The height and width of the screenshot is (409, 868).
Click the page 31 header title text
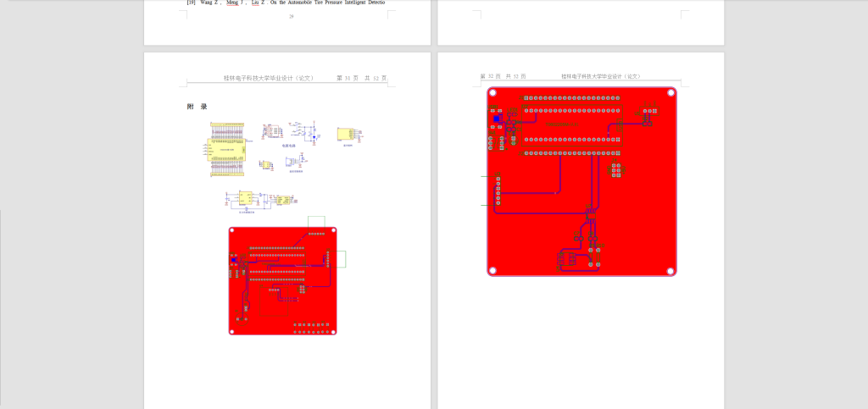(x=269, y=78)
